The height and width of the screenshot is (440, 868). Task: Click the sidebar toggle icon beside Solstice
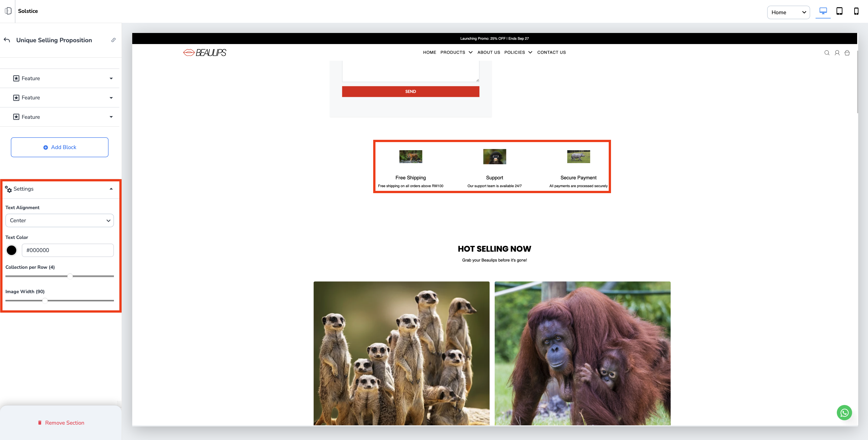(x=8, y=11)
